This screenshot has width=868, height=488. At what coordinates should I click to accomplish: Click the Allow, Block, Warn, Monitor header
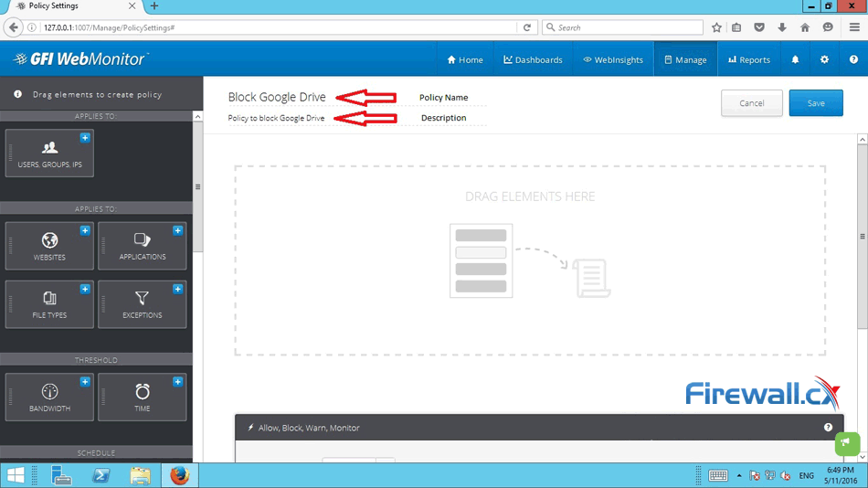pos(539,427)
